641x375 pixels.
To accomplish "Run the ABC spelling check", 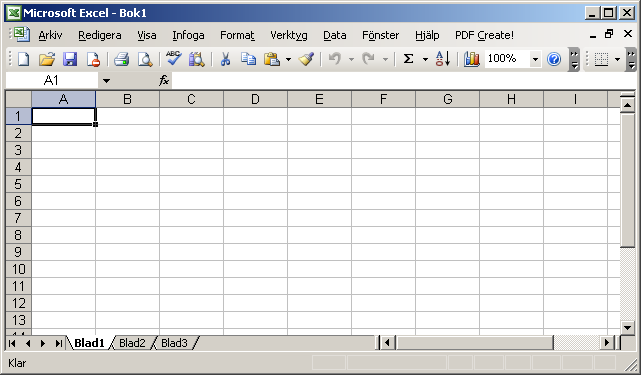I will click(173, 59).
